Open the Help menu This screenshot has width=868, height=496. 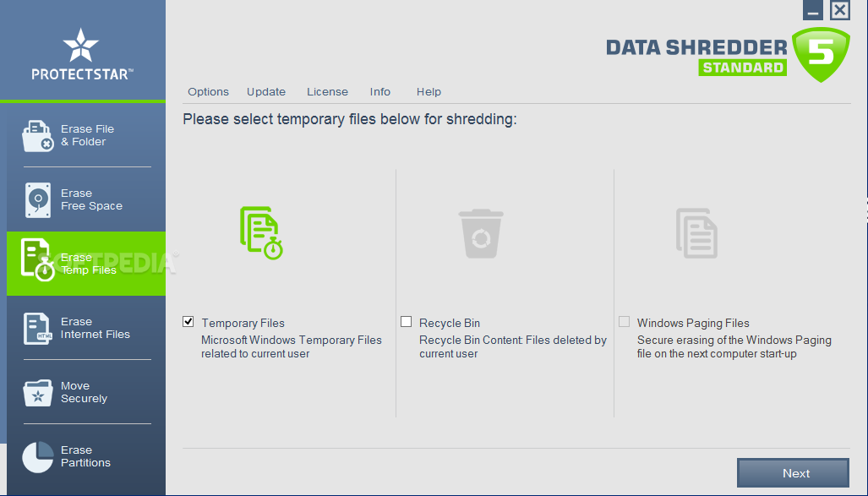429,92
